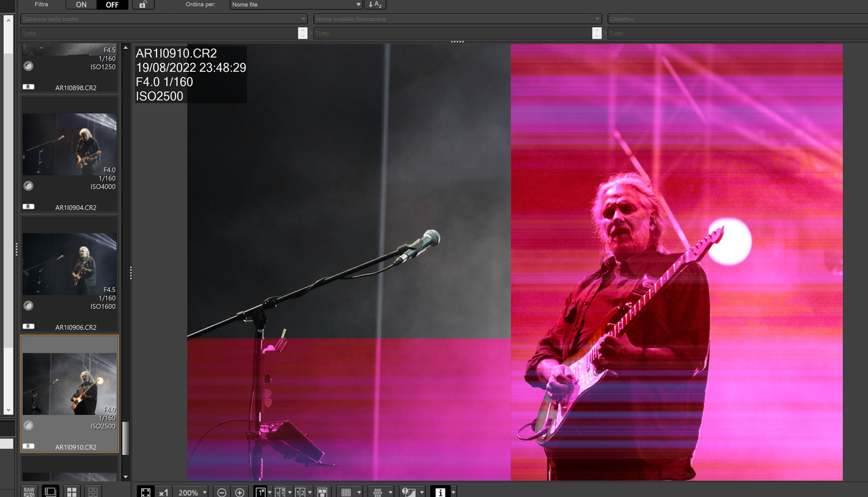868x497 pixels.
Task: Expand the highlight/shadow warning options arrow
Action: click(422, 492)
